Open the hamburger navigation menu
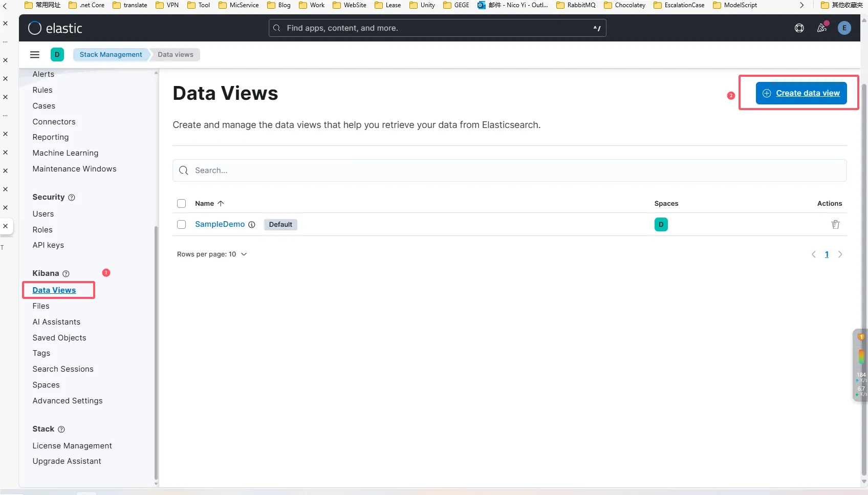Viewport: 868px width, 495px height. [x=35, y=55]
